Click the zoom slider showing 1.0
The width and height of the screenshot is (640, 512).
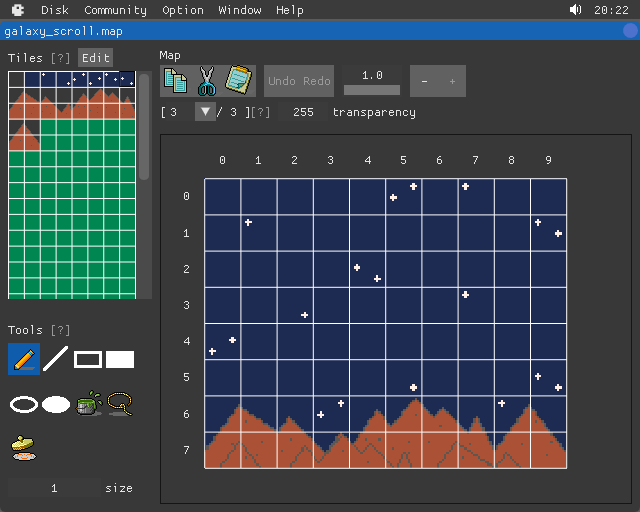coord(372,81)
